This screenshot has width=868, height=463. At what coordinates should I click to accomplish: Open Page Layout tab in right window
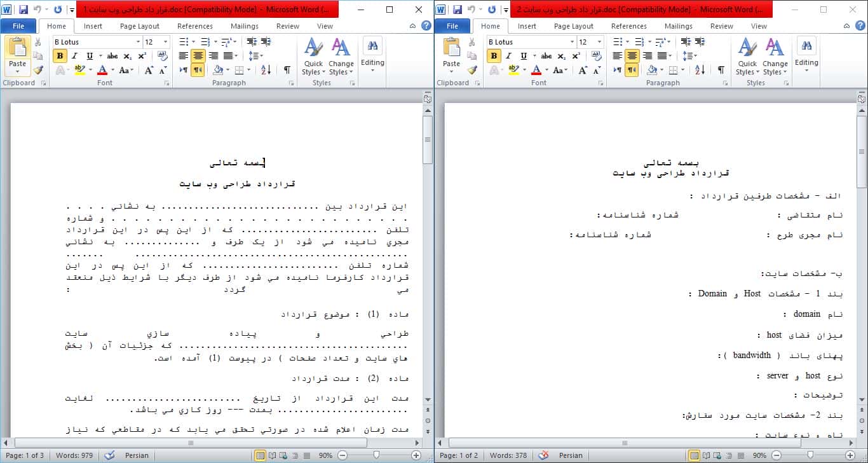coord(573,26)
